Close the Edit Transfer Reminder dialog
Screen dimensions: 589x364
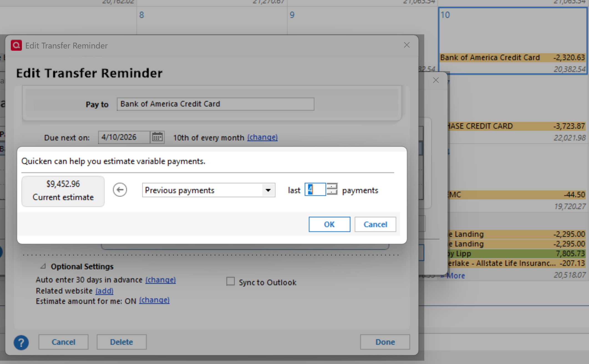tap(407, 45)
